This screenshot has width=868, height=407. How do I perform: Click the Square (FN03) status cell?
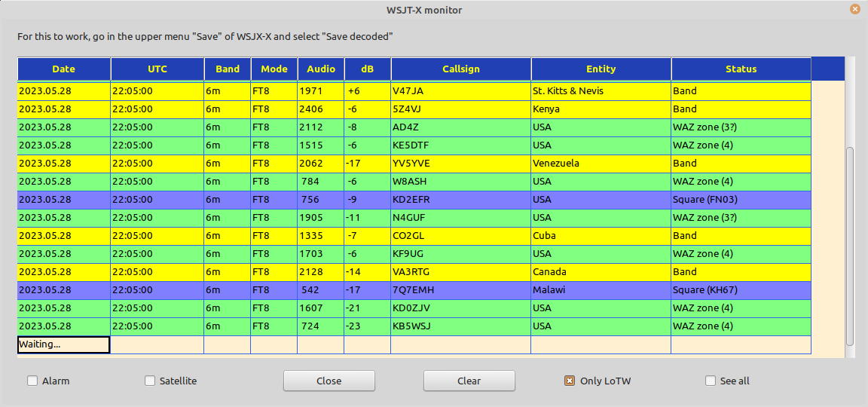click(741, 200)
